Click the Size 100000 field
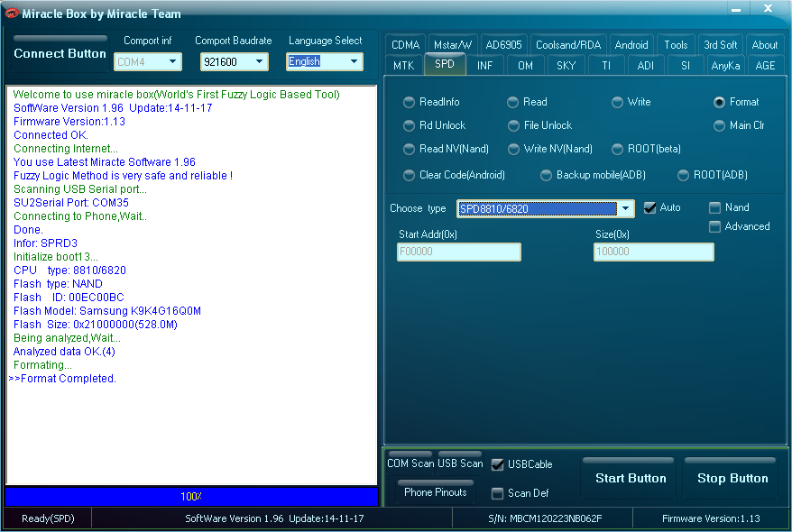 654,252
